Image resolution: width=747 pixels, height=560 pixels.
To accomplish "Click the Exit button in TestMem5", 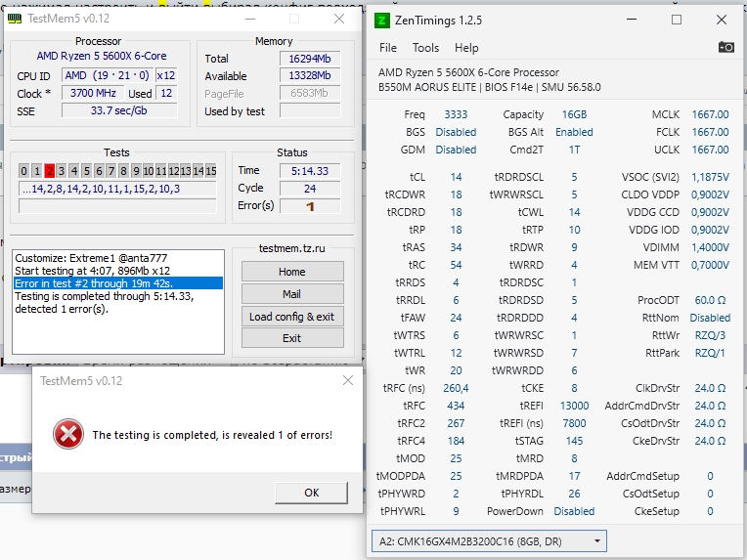I will [x=292, y=338].
